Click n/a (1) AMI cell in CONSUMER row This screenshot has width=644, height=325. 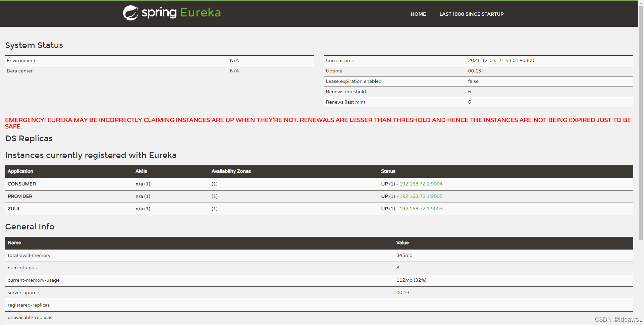(143, 184)
